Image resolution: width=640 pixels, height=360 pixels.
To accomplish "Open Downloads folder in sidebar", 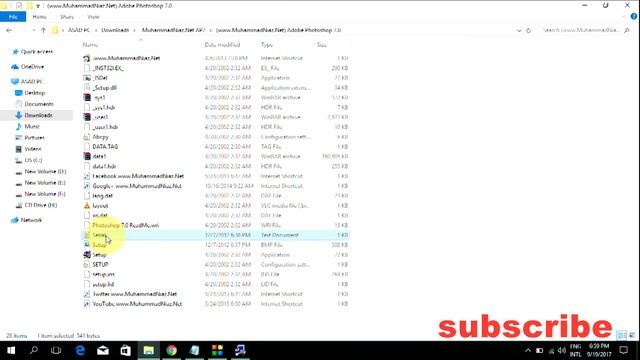I will (38, 116).
